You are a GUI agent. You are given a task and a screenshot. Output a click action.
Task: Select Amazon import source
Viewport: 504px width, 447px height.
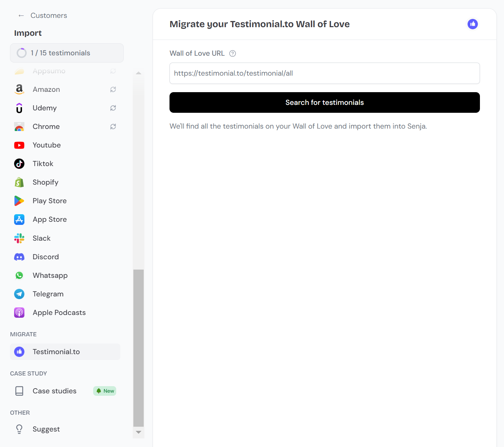65,89
